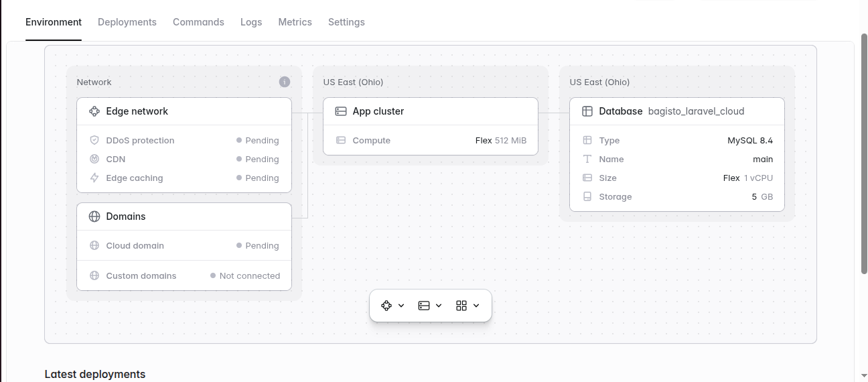Click the Latest deployments heading

pyautogui.click(x=95, y=374)
